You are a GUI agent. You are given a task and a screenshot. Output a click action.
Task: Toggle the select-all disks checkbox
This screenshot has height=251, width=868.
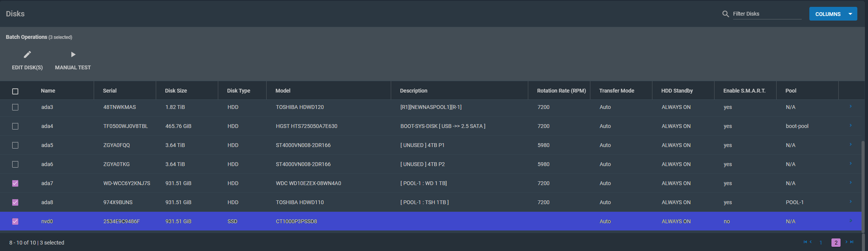(x=15, y=91)
